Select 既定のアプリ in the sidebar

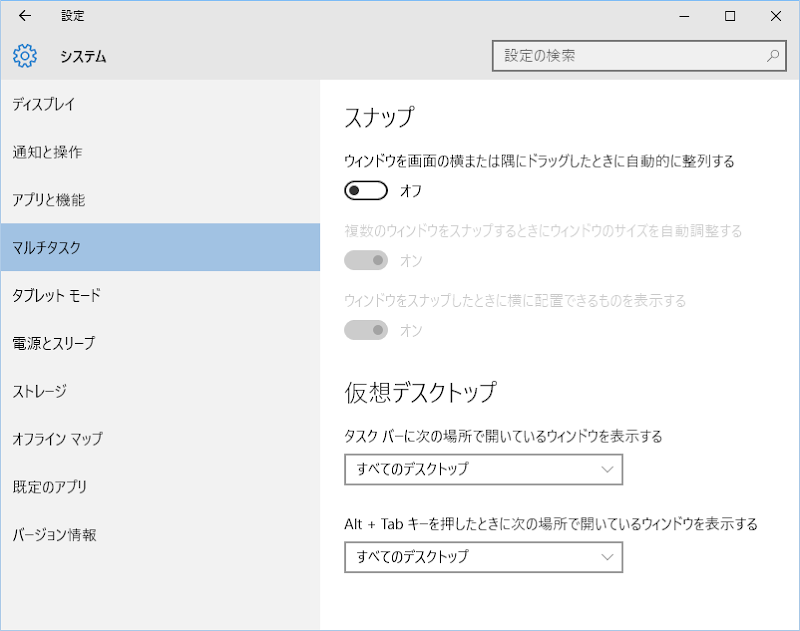pyautogui.click(x=49, y=487)
